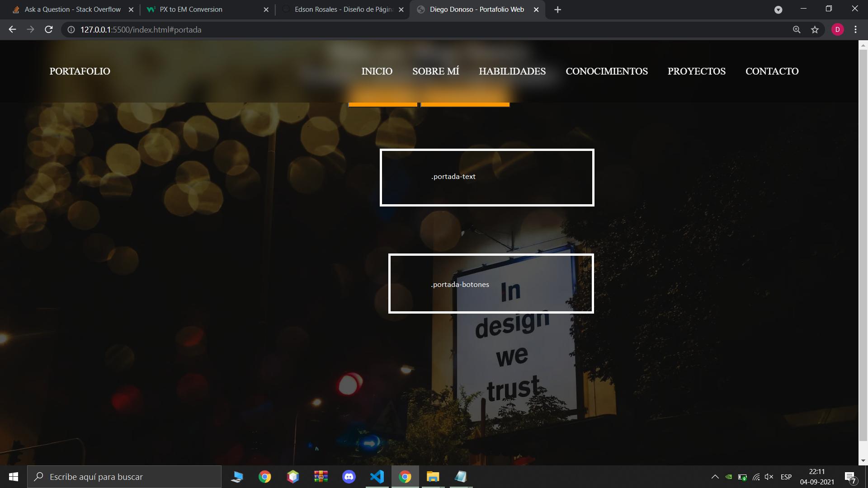Show hidden system tray icons
868x488 pixels.
(715, 477)
